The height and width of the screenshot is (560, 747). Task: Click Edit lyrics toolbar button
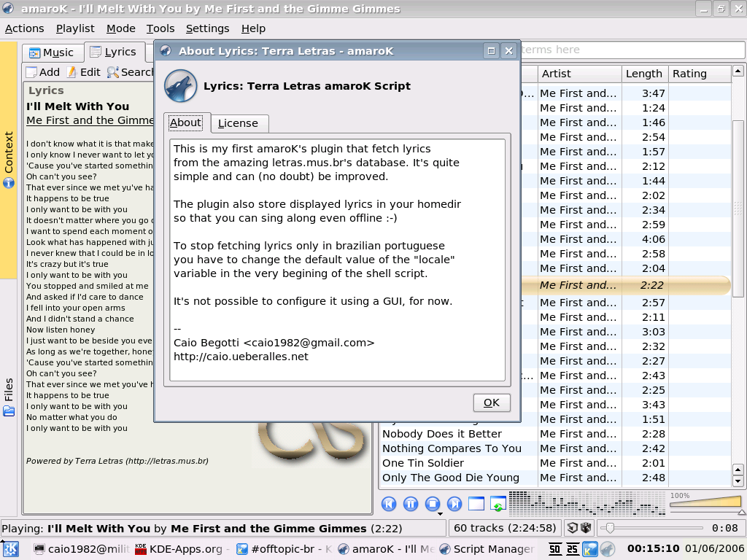click(x=84, y=72)
